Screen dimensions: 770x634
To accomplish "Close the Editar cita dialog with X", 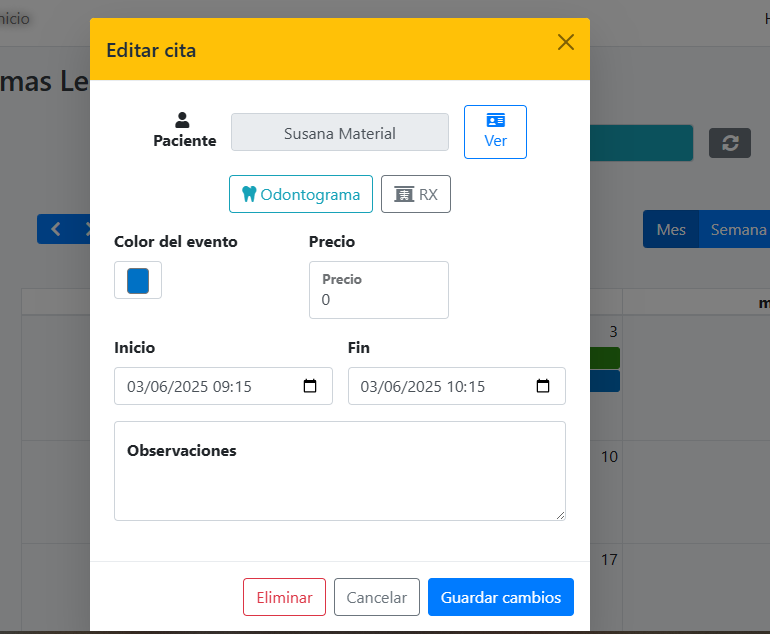I will 566,42.
